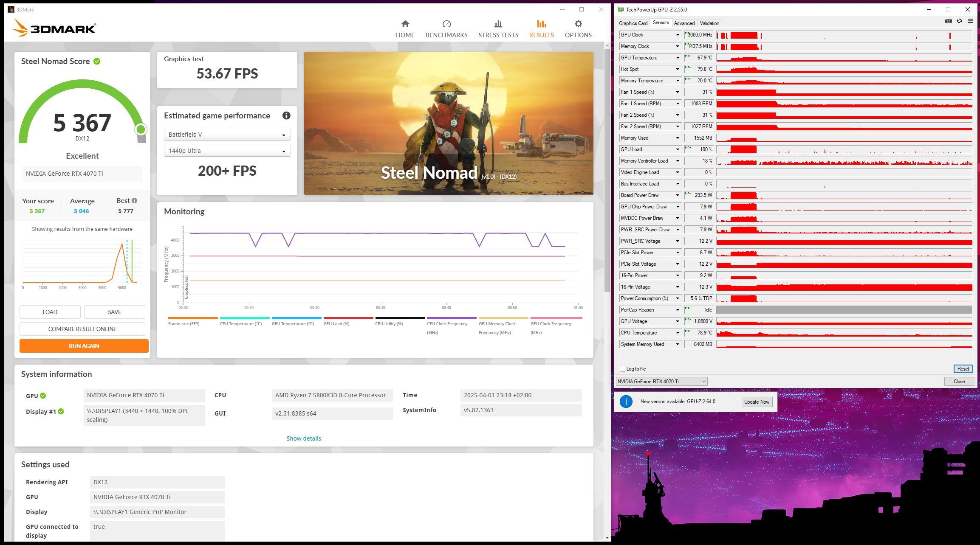Enable Log to file checkbox
Screen dimensions: 980x545
tap(623, 369)
